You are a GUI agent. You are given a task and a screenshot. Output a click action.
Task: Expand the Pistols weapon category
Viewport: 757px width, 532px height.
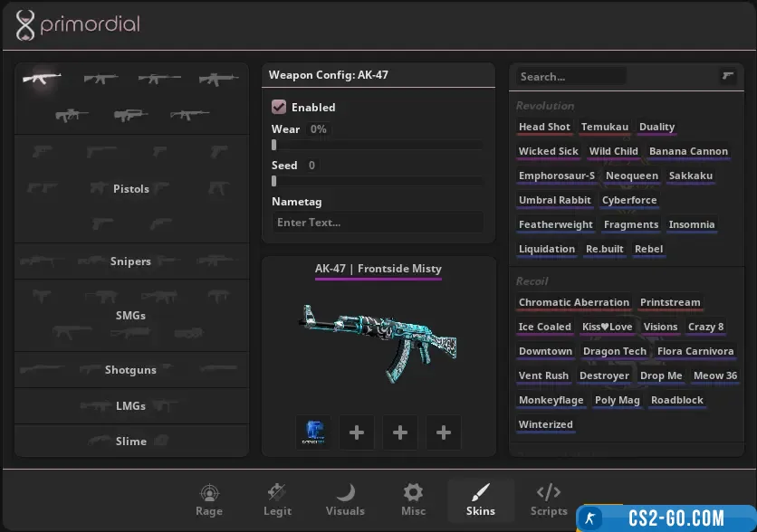(131, 189)
